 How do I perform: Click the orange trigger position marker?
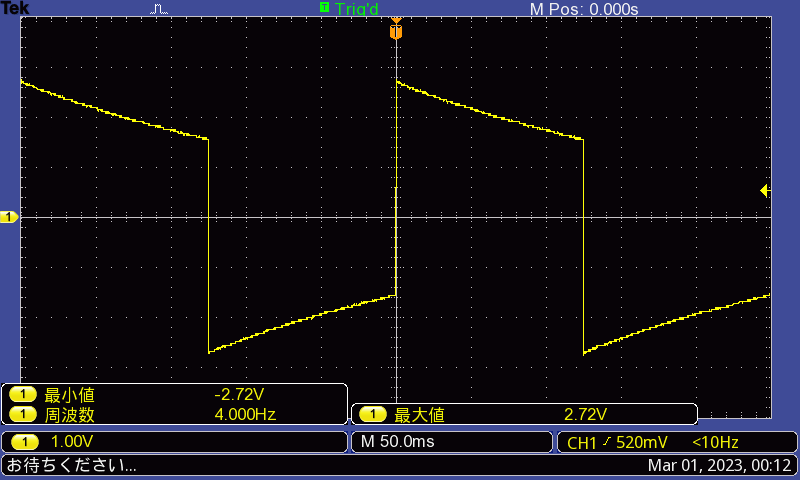tap(396, 29)
